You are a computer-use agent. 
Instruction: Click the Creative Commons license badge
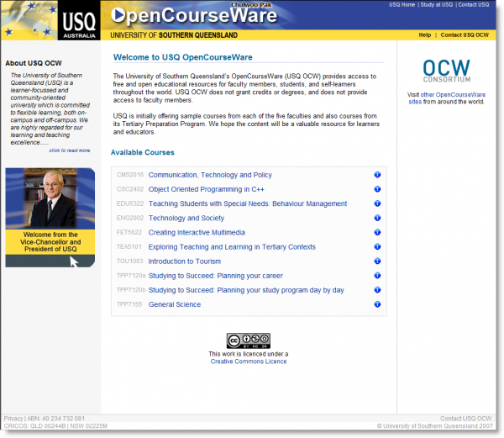[248, 340]
